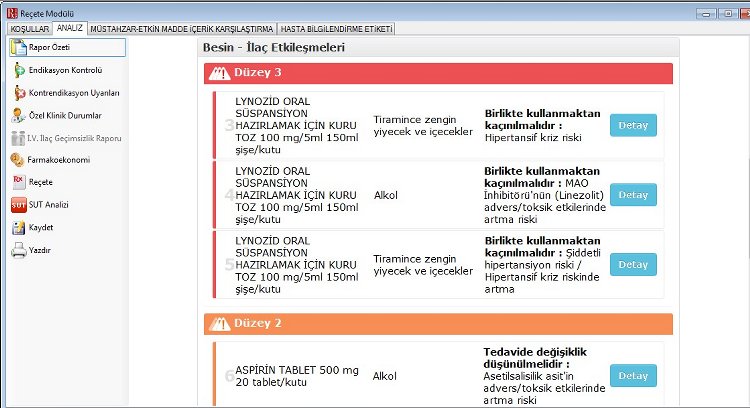
Task: Click the Yazdır label
Action: (39, 250)
